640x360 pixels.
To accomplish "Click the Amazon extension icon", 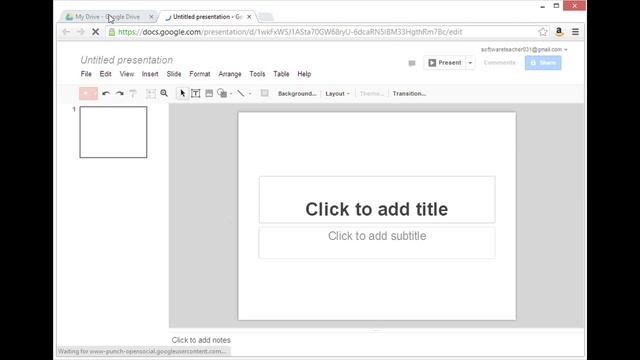I will (559, 32).
